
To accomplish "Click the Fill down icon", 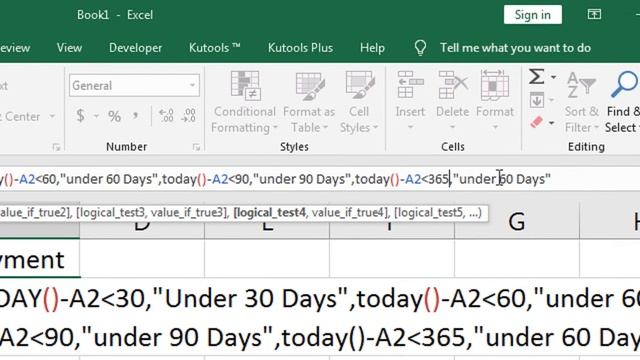I will coord(537,100).
